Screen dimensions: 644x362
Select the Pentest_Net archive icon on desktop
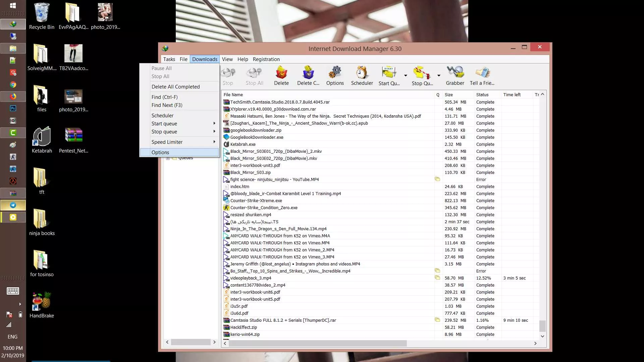click(73, 140)
